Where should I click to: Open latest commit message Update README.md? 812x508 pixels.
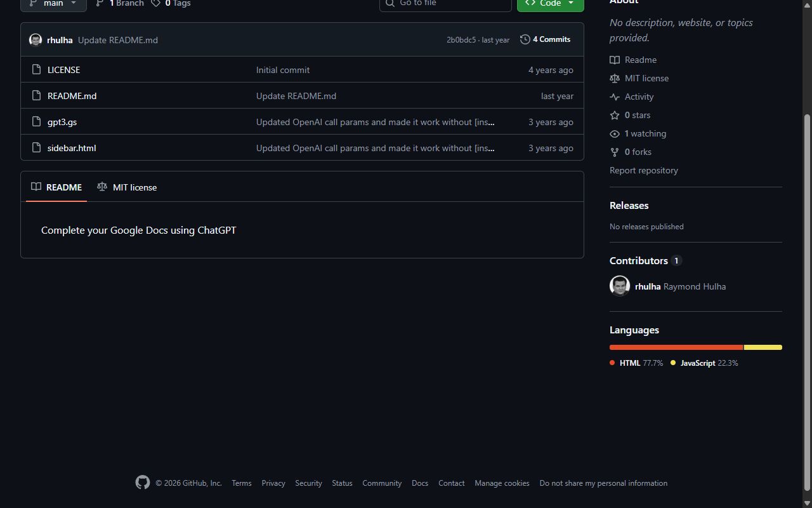coord(118,40)
